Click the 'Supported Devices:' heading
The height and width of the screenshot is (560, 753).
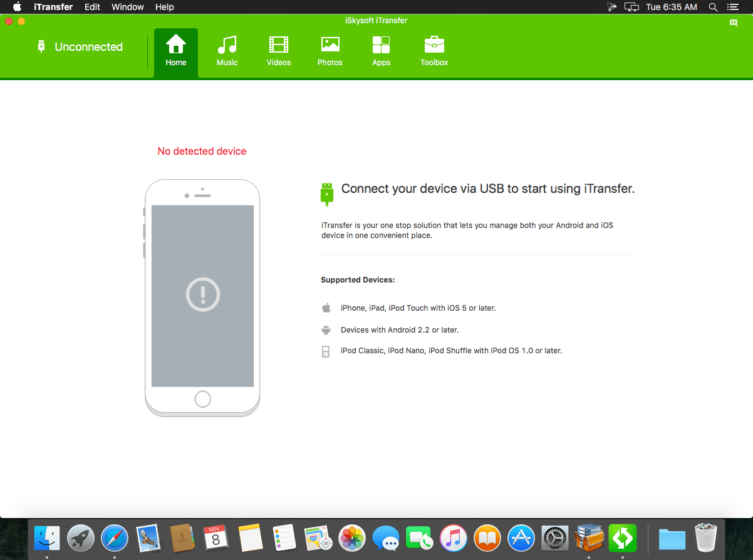coord(358,280)
